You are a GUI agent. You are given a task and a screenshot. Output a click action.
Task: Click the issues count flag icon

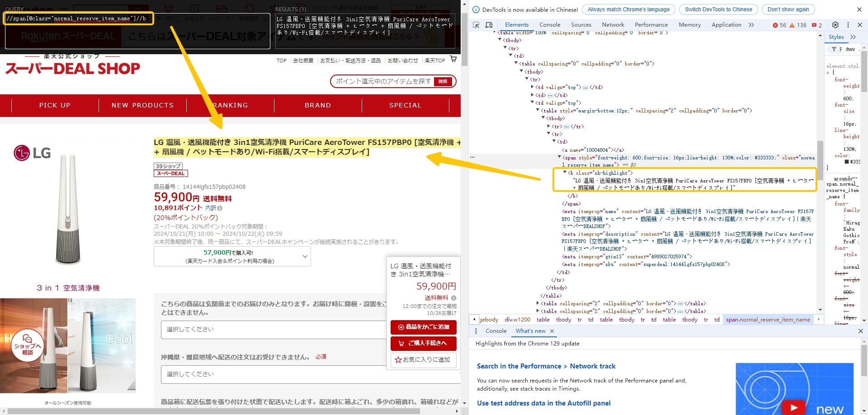pos(817,25)
